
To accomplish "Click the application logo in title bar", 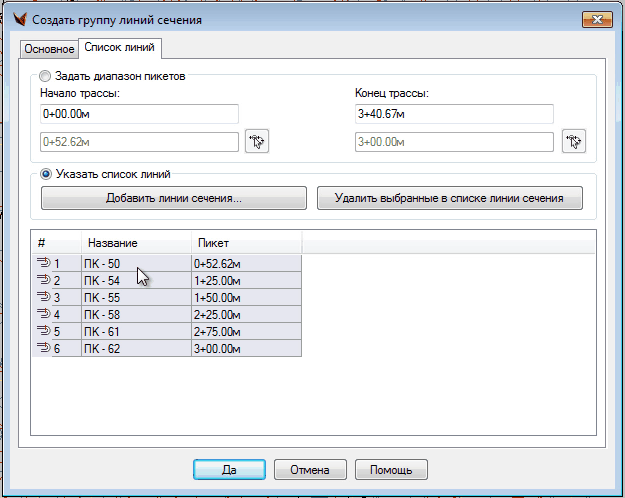I will coord(17,19).
